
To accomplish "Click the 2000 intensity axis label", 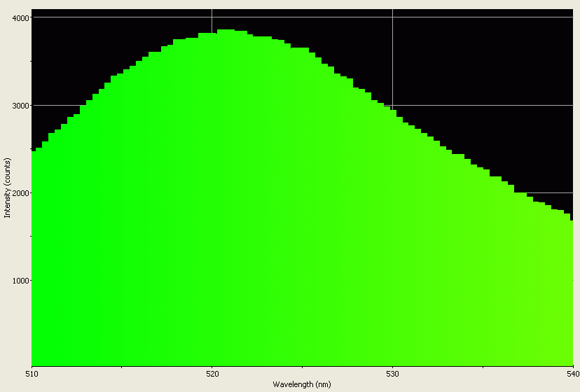I will point(21,193).
